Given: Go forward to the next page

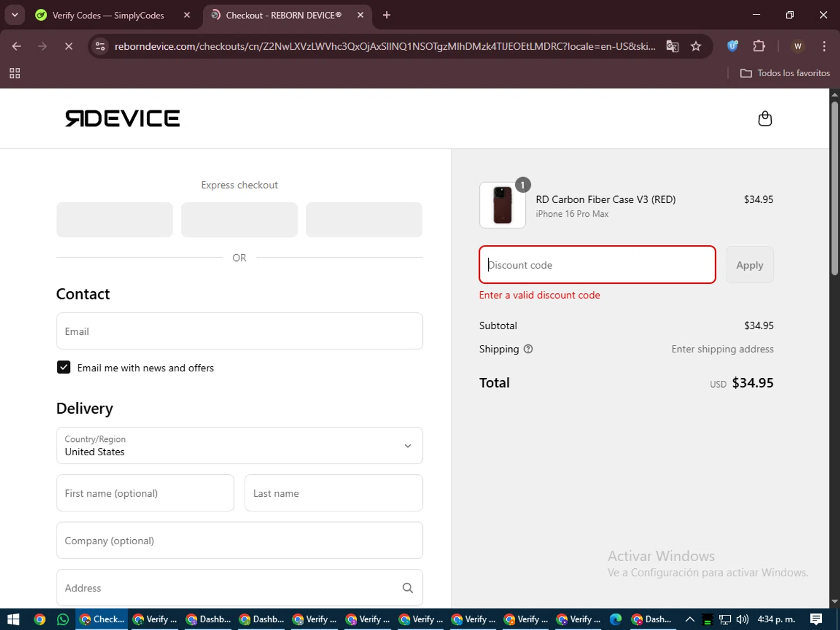Looking at the screenshot, I should click(x=43, y=46).
